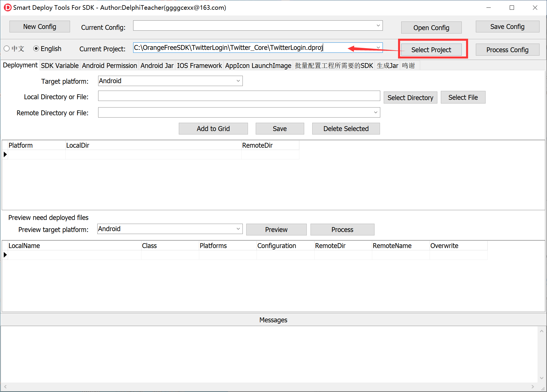This screenshot has height=392, width=547.
Task: Open the AppIcon LaunchImage tab
Action: click(258, 66)
